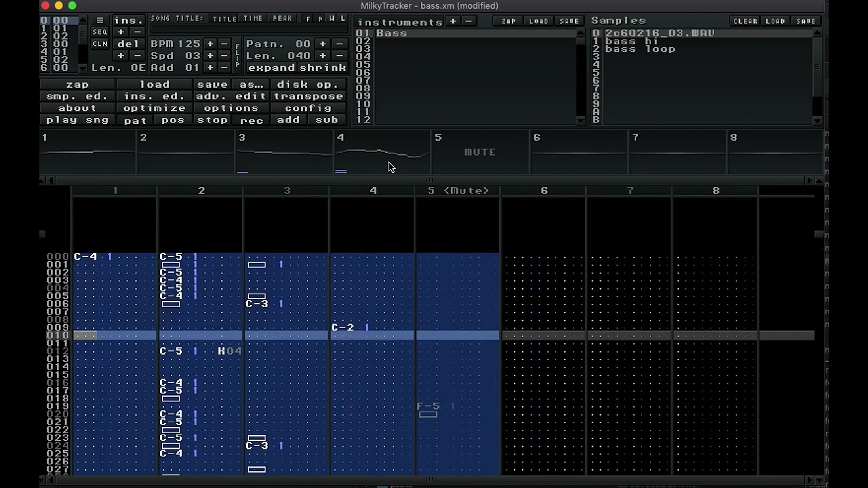This screenshot has width=868, height=488.
Task: Shrink the current pattern
Action: coord(323,68)
